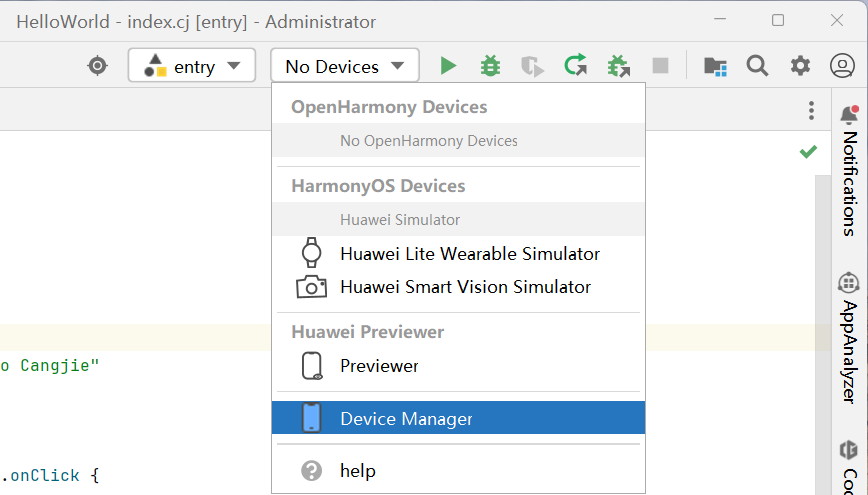Run the app with green play button
Viewport: 868px width, 495px height.
pos(448,66)
